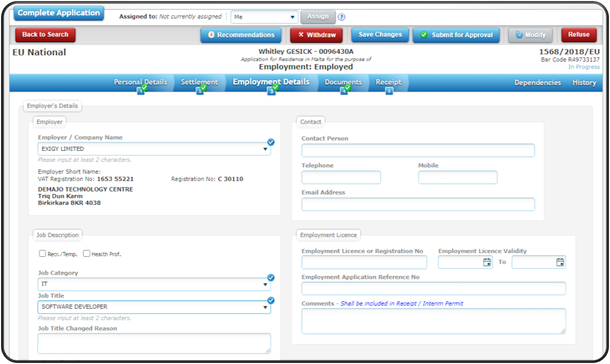Viewport: 610px width, 364px height.
Task: Open the Documents tab
Action: tap(343, 82)
